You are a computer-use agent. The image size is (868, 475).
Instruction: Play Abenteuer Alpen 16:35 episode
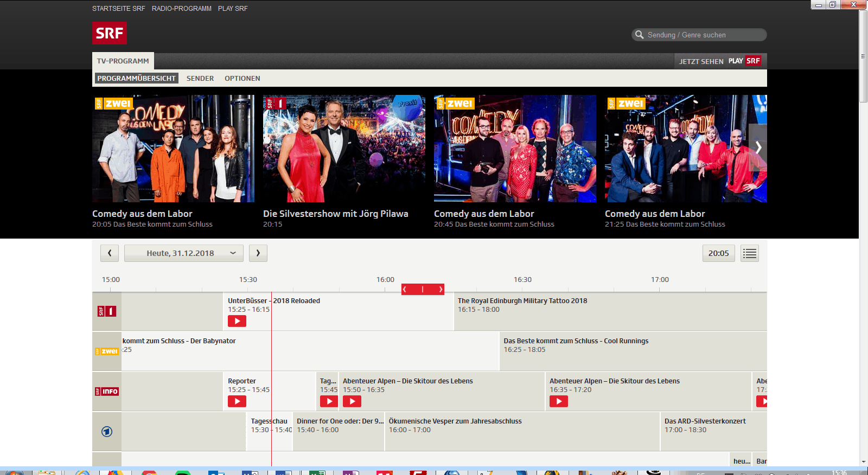click(559, 401)
